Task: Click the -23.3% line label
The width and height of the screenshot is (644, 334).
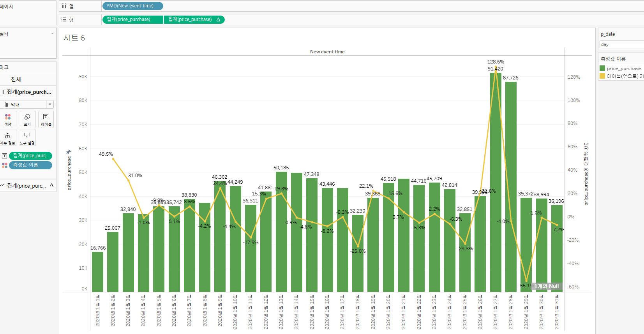Action: [465, 249]
